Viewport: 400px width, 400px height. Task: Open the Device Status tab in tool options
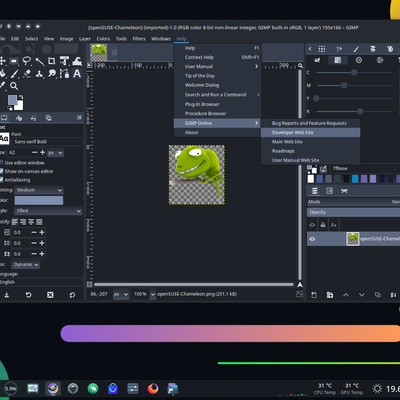[x=19, y=118]
